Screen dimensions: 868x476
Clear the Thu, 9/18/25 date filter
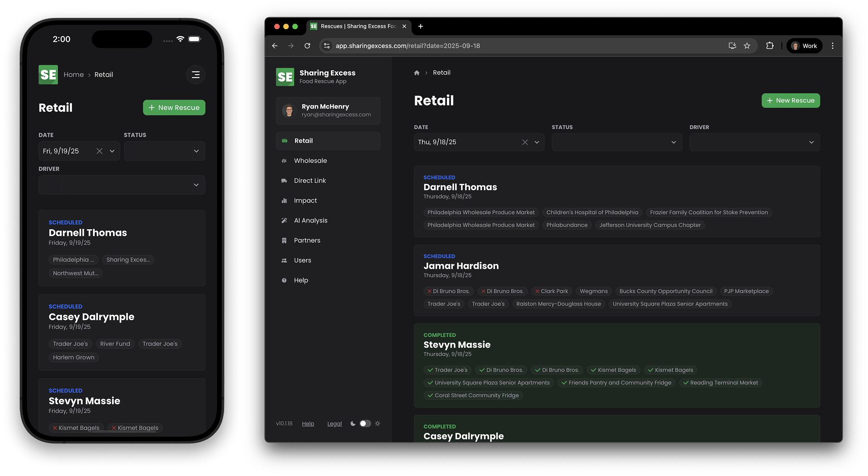525,142
